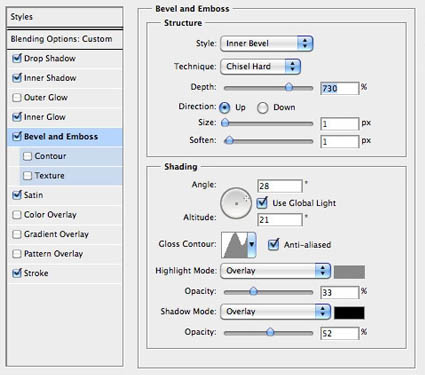Uncheck the Inner Shadow effect

tap(17, 78)
